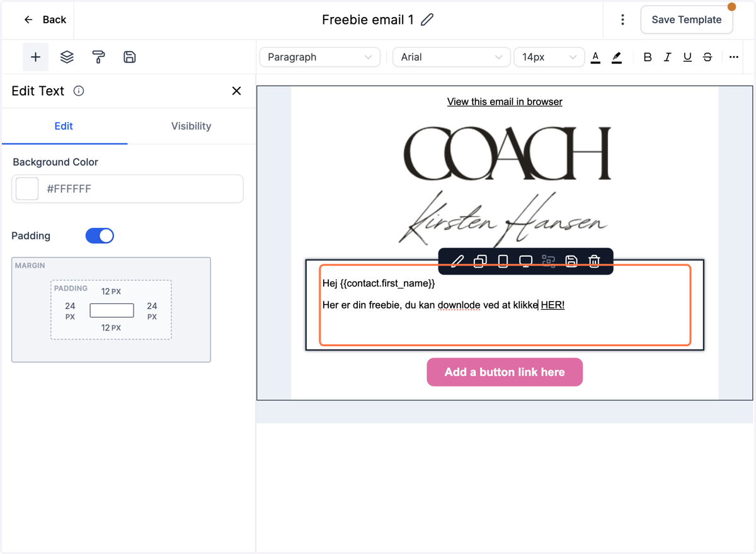Click the highlight color marker icon
The width and height of the screenshot is (756, 554).
617,57
